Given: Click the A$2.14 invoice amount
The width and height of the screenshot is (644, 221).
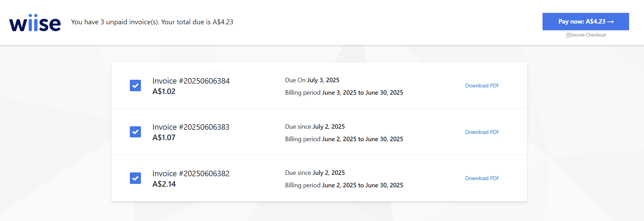Looking at the screenshot, I should pos(164,184).
